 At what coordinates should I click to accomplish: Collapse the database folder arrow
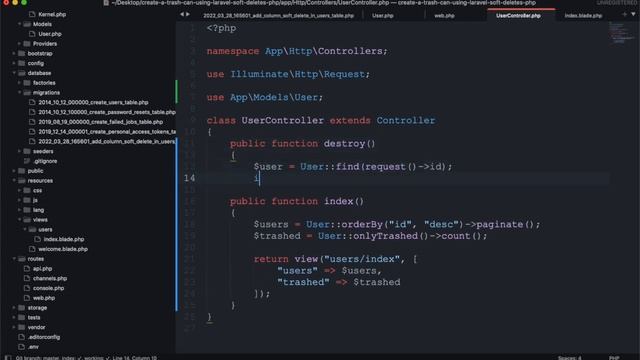coord(14,73)
